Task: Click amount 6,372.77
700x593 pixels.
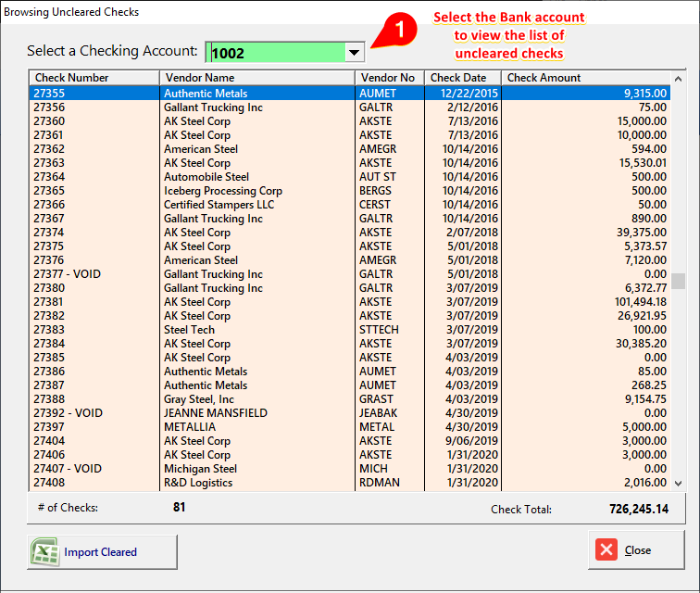Action: 645,288
